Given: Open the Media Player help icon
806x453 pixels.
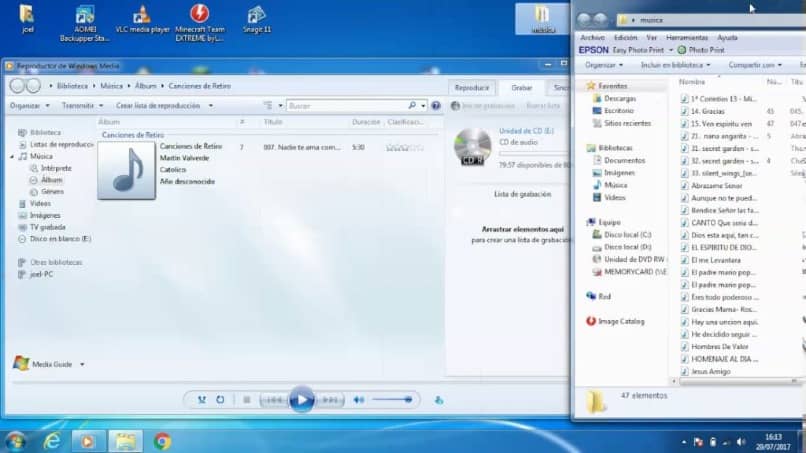Looking at the screenshot, I should coord(436,105).
